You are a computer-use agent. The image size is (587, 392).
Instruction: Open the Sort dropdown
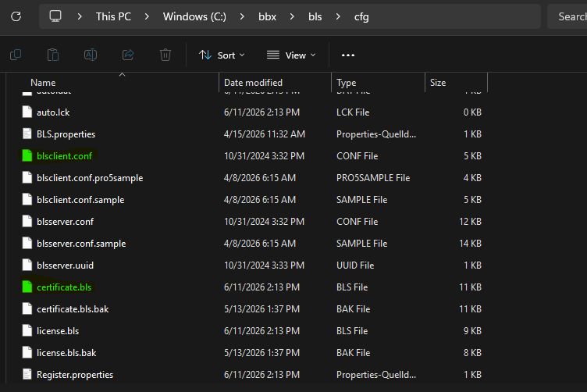point(222,55)
